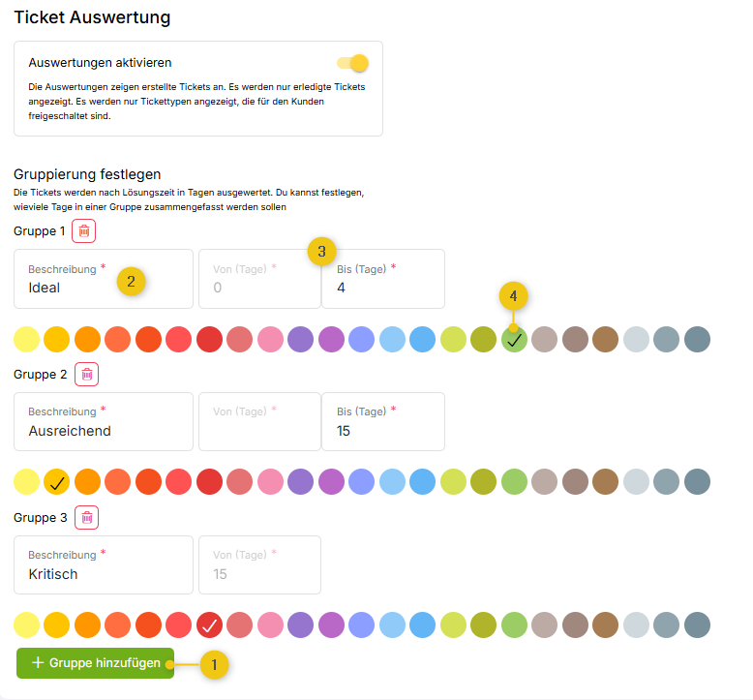Toggle the Auswertungen aktivieren switch
The image size is (753, 700).
(x=353, y=63)
